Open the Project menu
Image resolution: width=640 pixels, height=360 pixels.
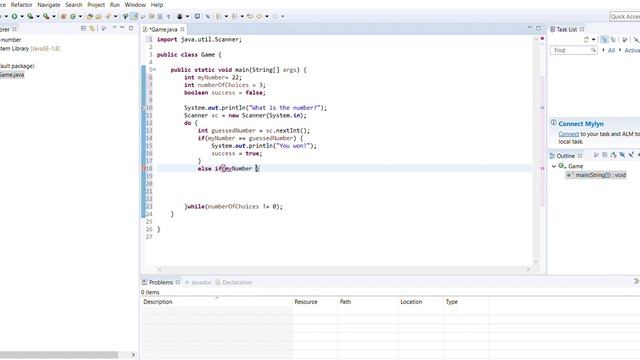pos(96,5)
